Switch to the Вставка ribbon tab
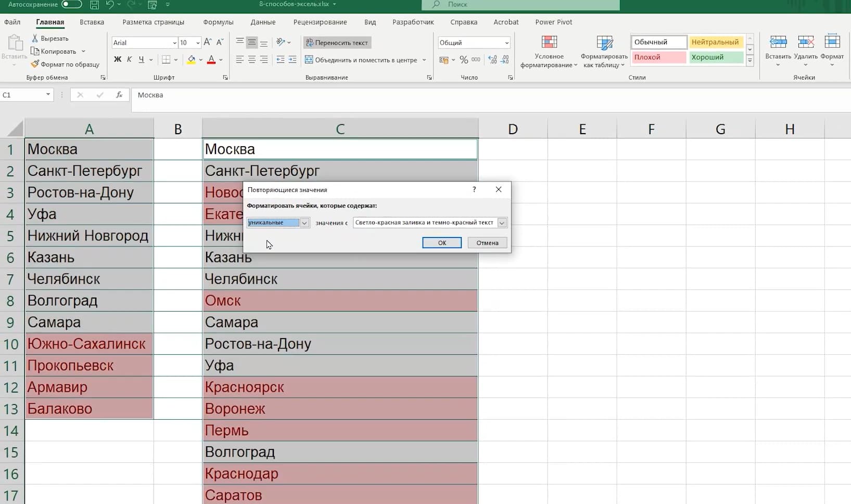The height and width of the screenshot is (504, 851). click(x=92, y=22)
